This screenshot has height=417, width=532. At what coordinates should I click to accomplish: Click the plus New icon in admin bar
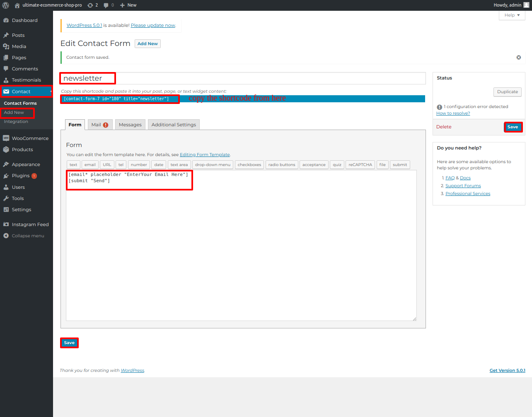point(122,5)
